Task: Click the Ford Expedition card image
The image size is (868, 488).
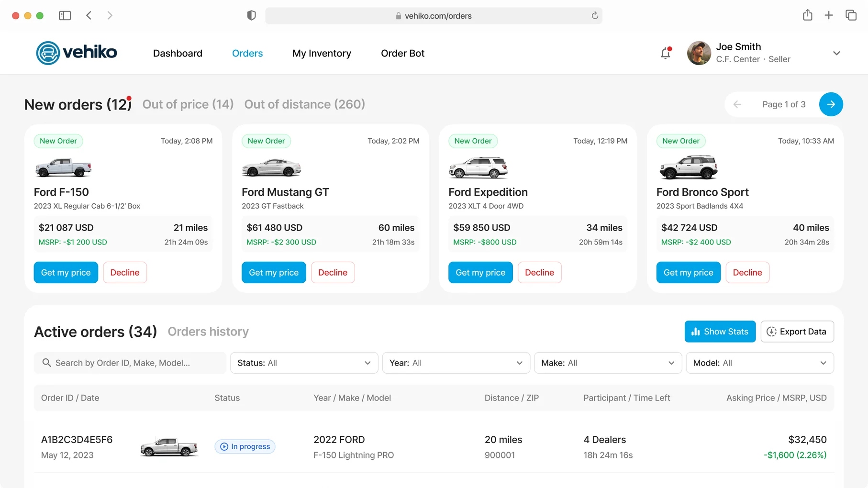Action: (478, 167)
